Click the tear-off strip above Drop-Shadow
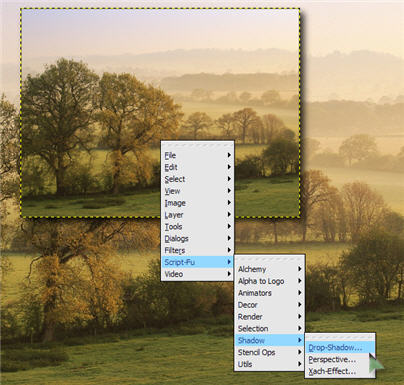 point(340,337)
